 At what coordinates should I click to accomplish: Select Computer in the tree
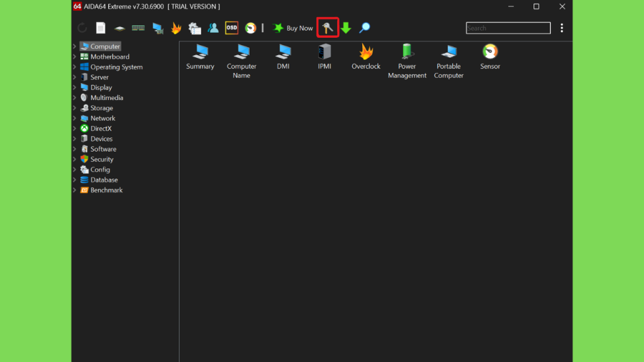[x=100, y=47]
